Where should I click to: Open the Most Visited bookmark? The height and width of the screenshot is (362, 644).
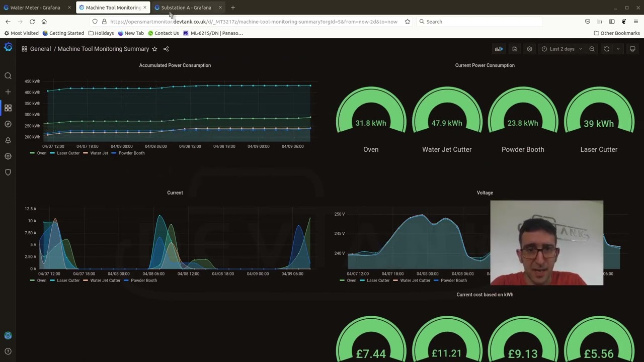coord(21,33)
